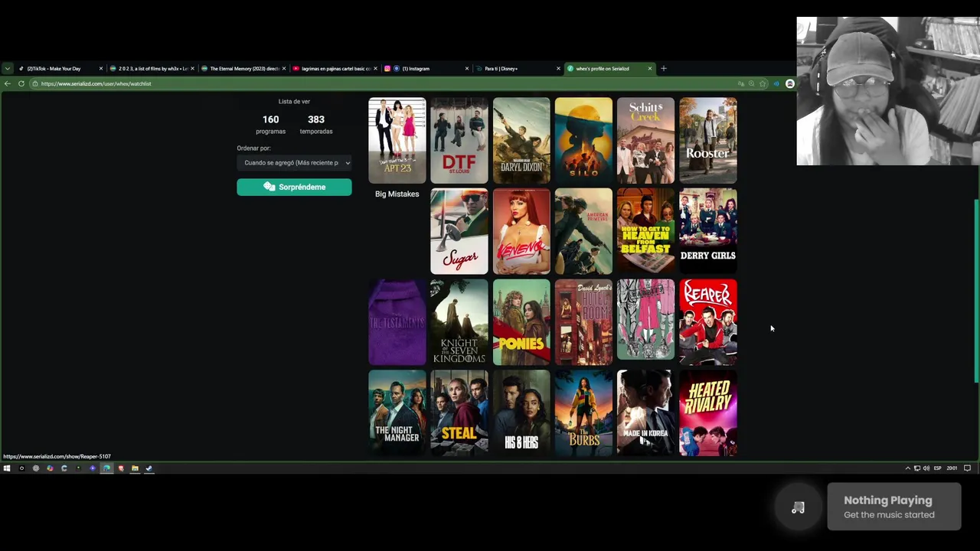The height and width of the screenshot is (551, 980).
Task: Open the volume control in the tray
Action: point(926,468)
